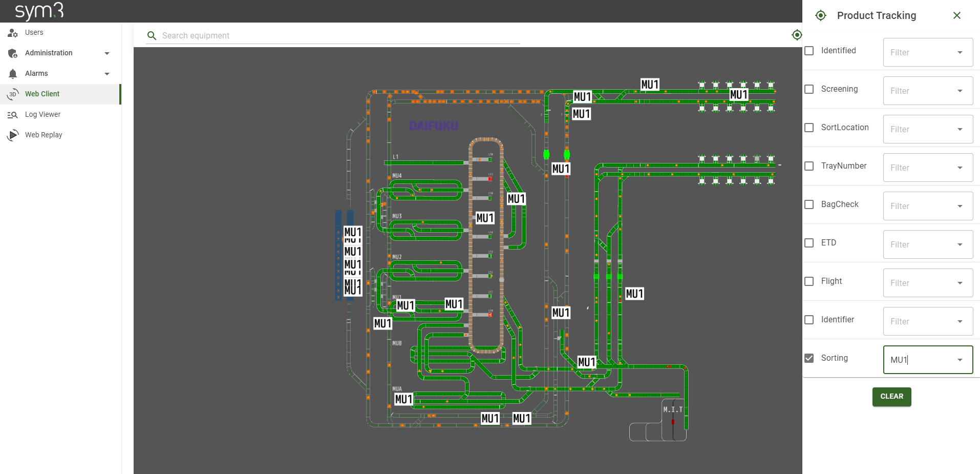Click the Administration shield icon
The height and width of the screenshot is (474, 980).
pyautogui.click(x=13, y=53)
